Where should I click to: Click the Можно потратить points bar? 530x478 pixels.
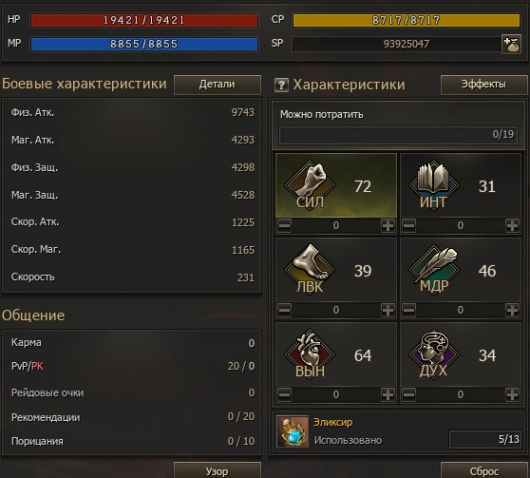[x=398, y=135]
